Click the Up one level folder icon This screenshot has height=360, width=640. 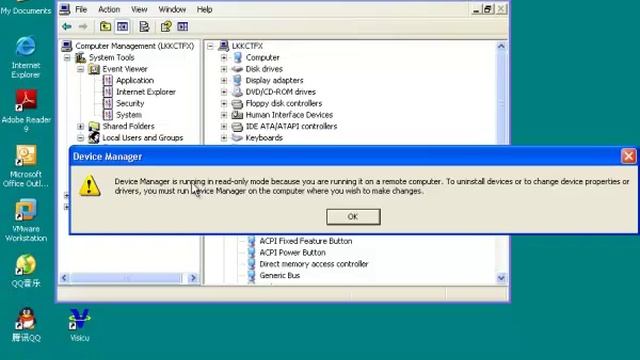(106, 27)
